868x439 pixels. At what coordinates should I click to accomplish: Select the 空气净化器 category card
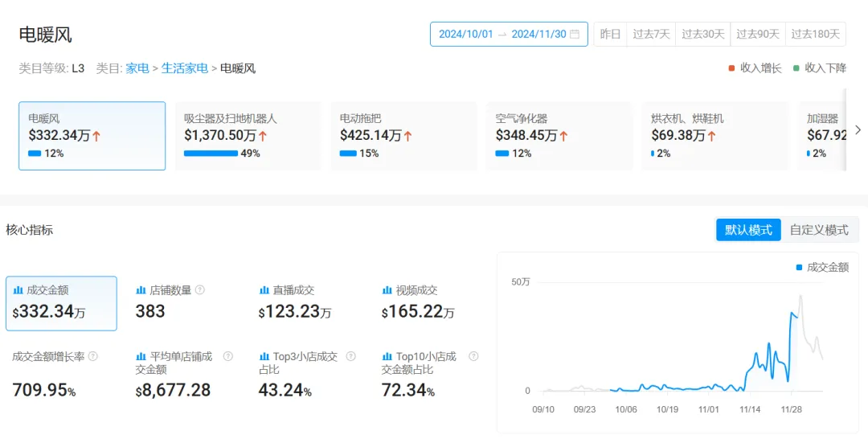coord(559,135)
